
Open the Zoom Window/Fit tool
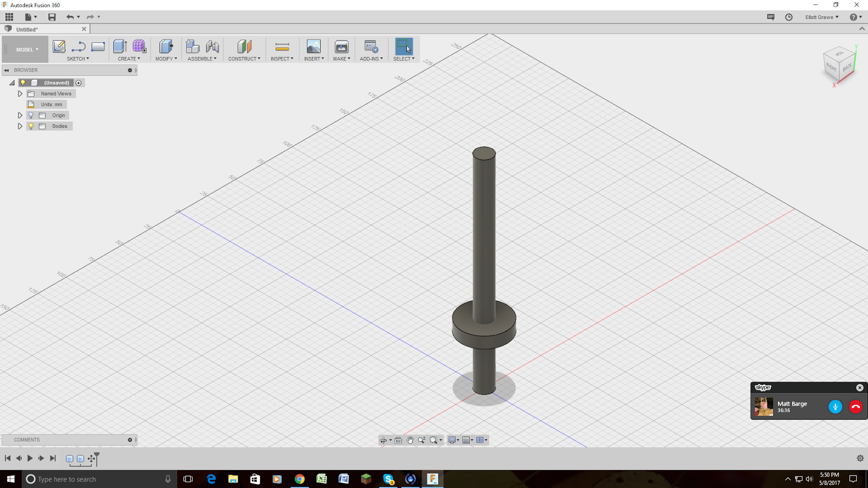tap(433, 440)
